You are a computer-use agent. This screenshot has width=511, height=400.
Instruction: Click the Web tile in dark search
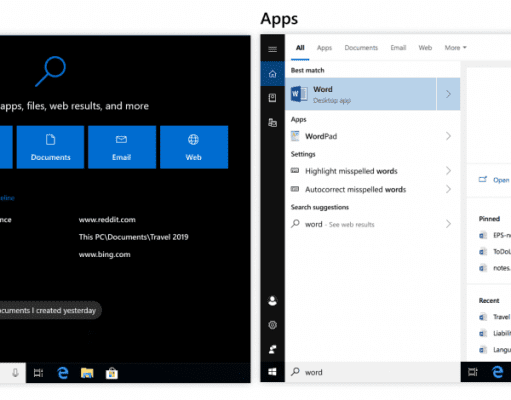[x=194, y=147]
